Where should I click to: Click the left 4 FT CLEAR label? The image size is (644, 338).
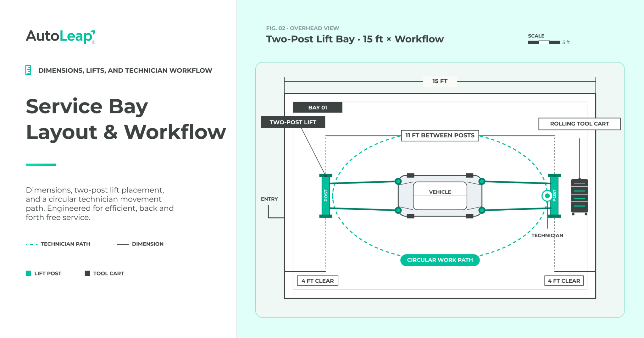[x=318, y=281]
